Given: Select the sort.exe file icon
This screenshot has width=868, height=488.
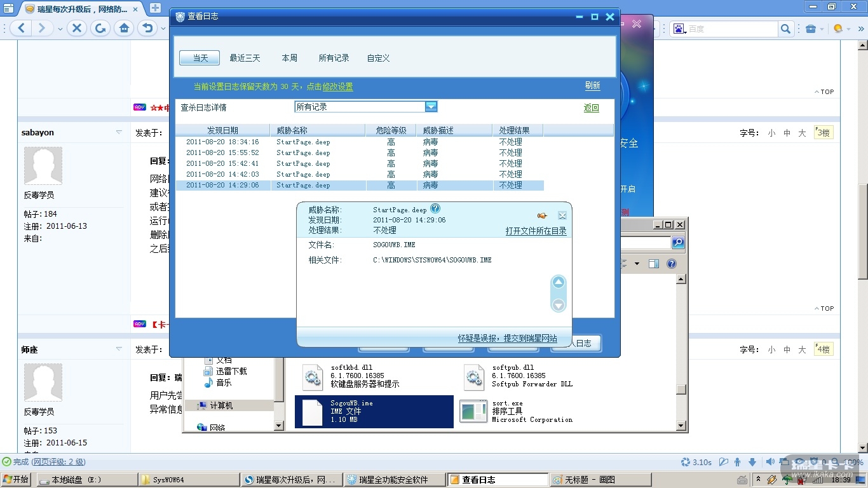Looking at the screenshot, I should (473, 411).
